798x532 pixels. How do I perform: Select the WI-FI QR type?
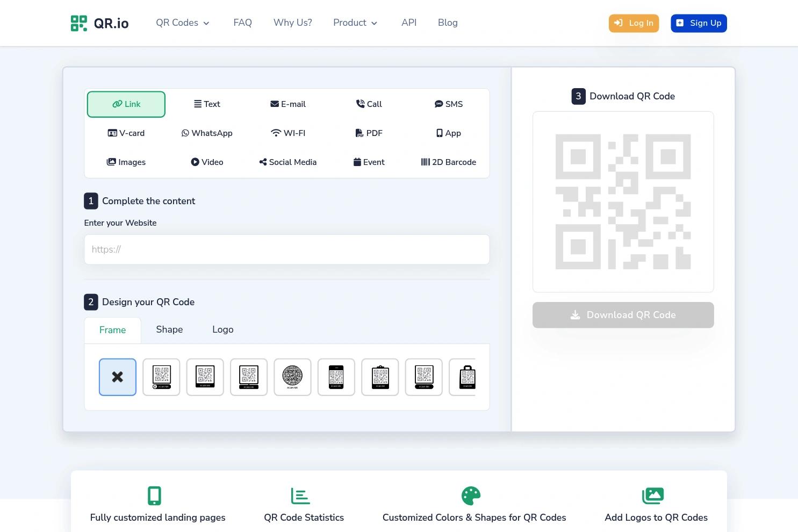click(x=287, y=133)
